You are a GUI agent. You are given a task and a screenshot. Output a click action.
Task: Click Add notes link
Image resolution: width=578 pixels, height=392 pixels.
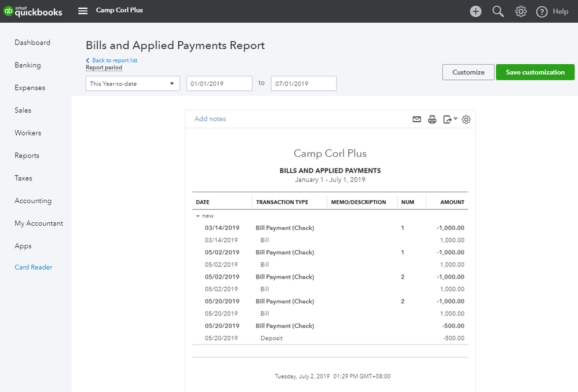(210, 119)
